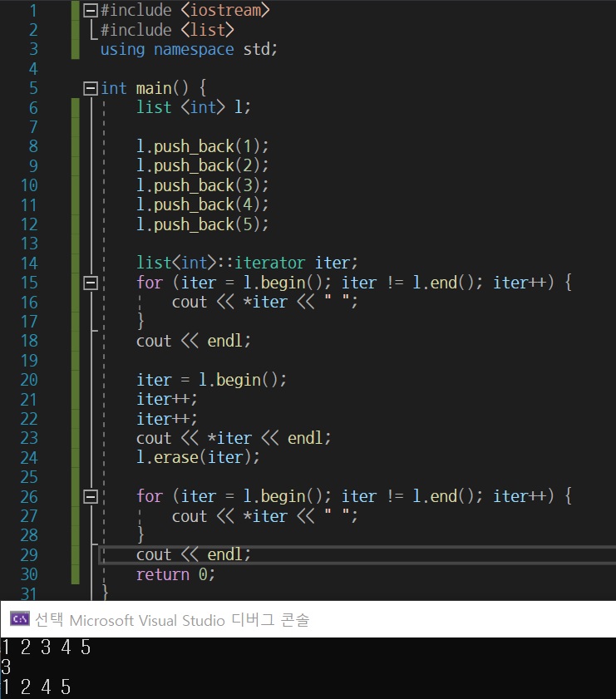Viewport: 616px width, 699px height.
Task: Click the 'for' keyword on line 15
Action: 150,283
